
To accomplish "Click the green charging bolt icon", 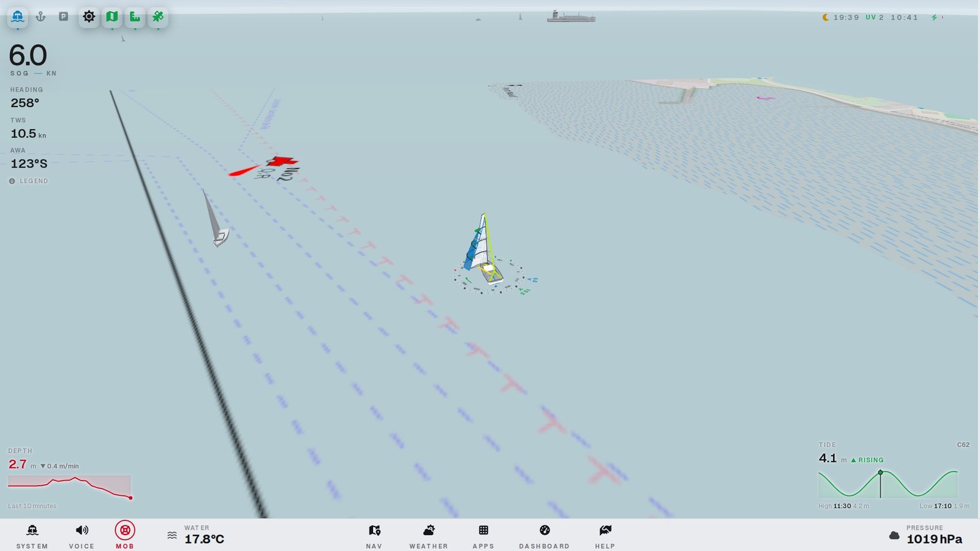I will point(934,17).
